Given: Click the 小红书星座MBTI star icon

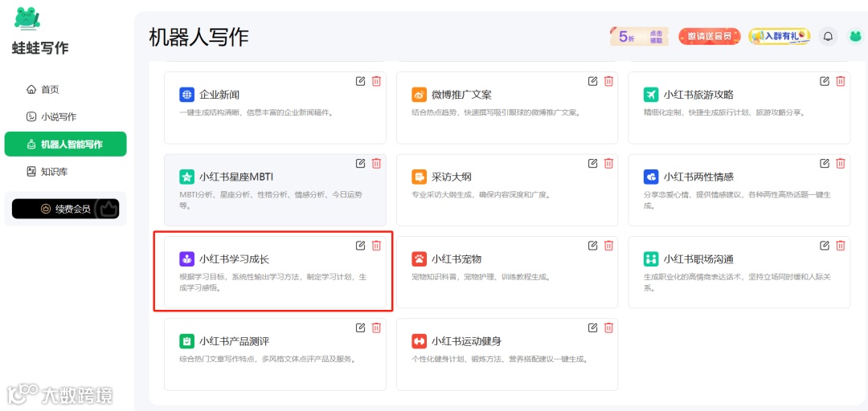Looking at the screenshot, I should tap(187, 177).
